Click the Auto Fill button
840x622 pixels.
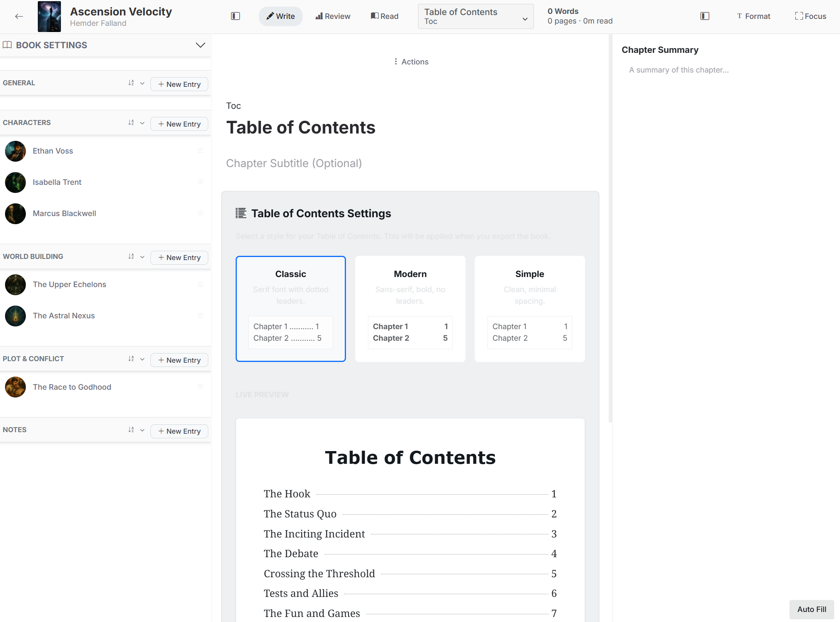[x=812, y=609]
